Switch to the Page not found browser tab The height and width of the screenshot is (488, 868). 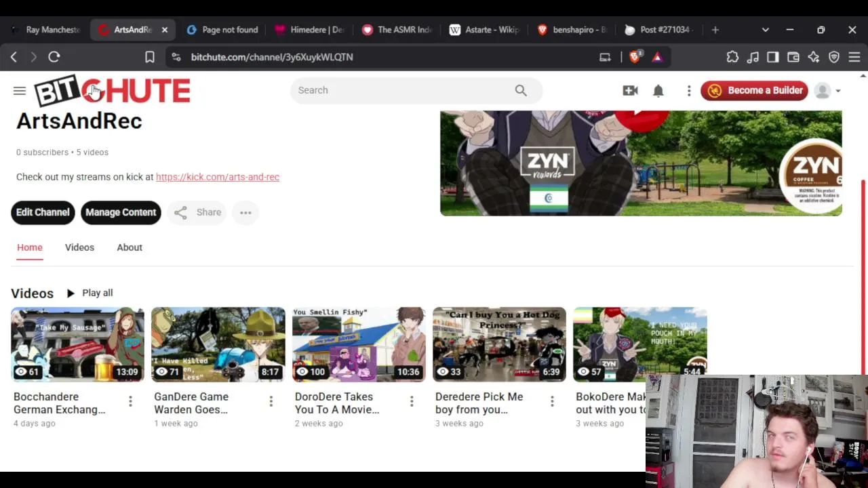point(224,30)
